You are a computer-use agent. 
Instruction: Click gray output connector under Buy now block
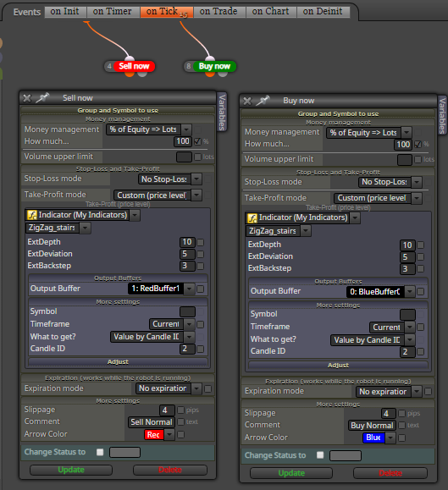click(x=223, y=74)
